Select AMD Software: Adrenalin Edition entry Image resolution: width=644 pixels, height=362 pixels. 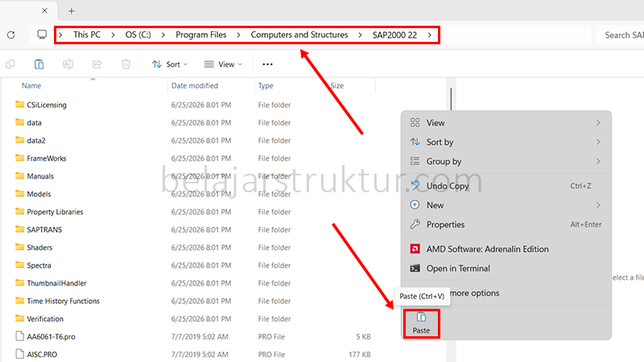(x=506, y=249)
